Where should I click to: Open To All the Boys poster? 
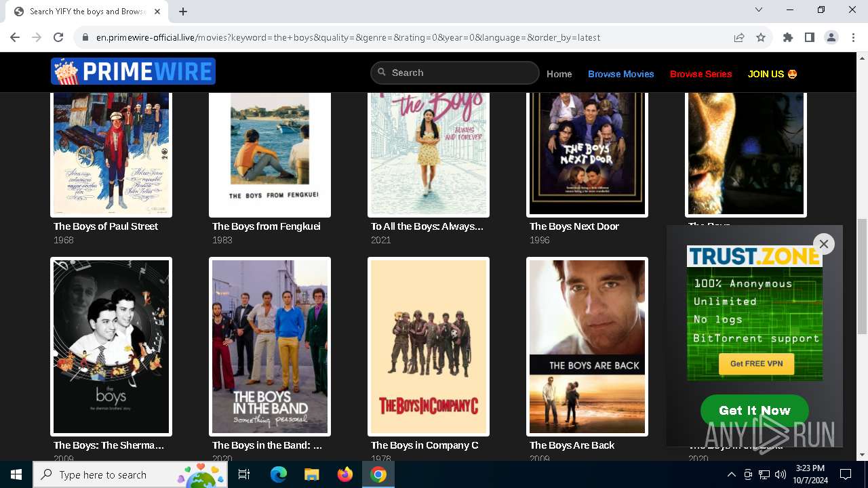(x=429, y=155)
